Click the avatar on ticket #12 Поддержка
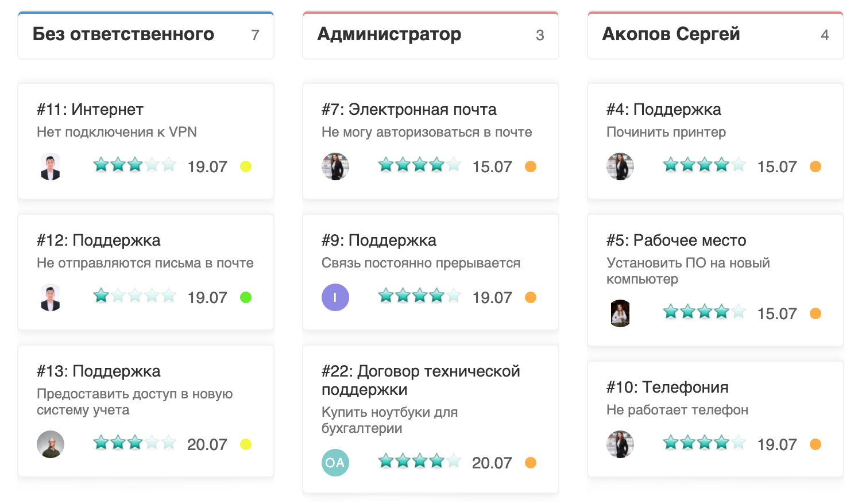Viewport: 858px width, 504px height. 51,297
